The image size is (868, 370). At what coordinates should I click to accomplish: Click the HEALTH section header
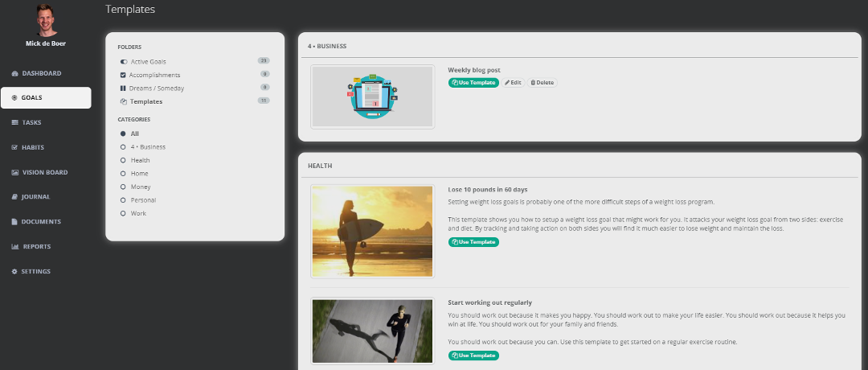pos(320,166)
